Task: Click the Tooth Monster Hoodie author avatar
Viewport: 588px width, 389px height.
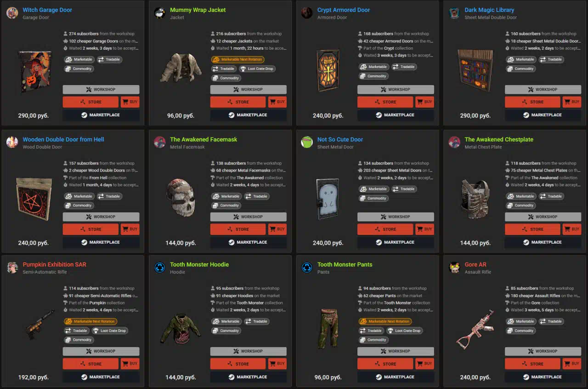Action: [159, 268]
